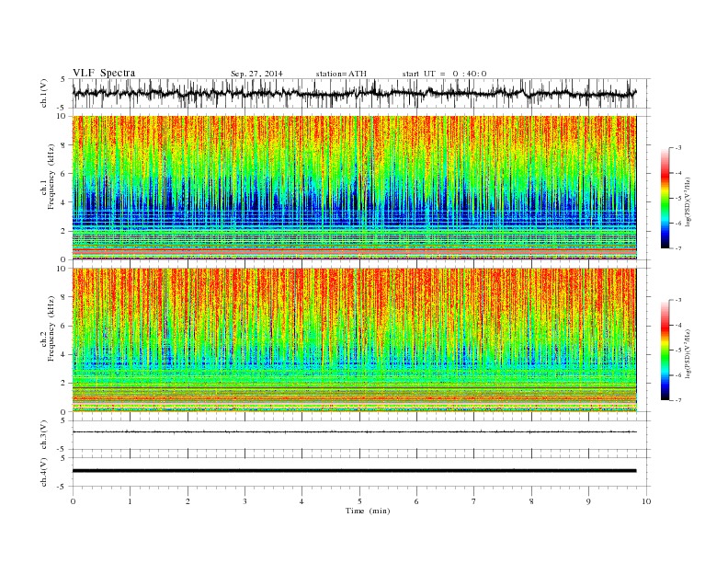Select the 'Sep. 27, 2014' date label
The image size is (728, 563).
[256, 74]
